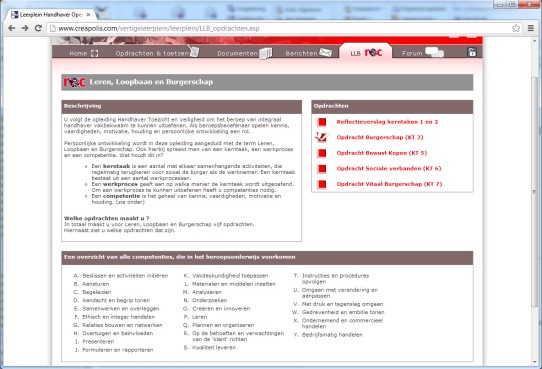Open the Forum navigation item

(412, 53)
